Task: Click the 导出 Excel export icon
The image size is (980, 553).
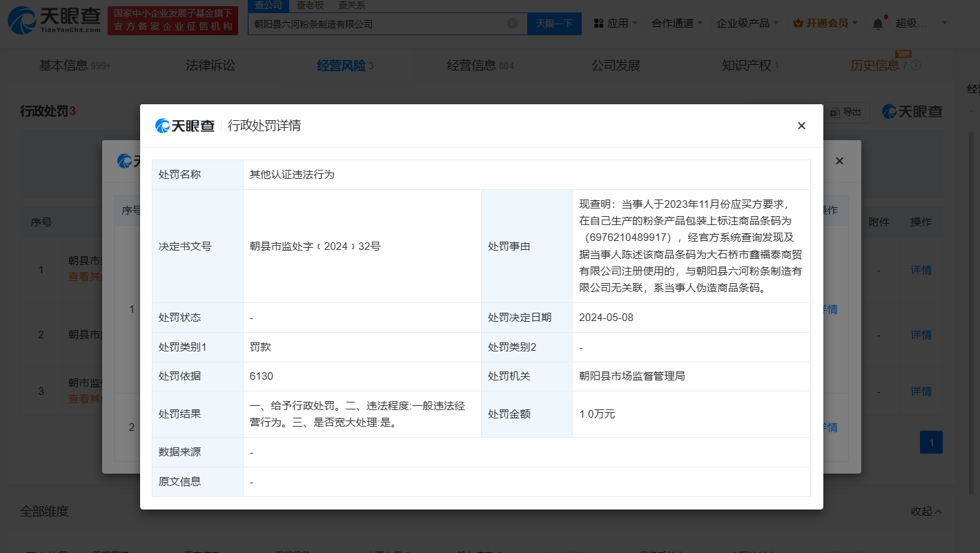Action: coord(834,112)
